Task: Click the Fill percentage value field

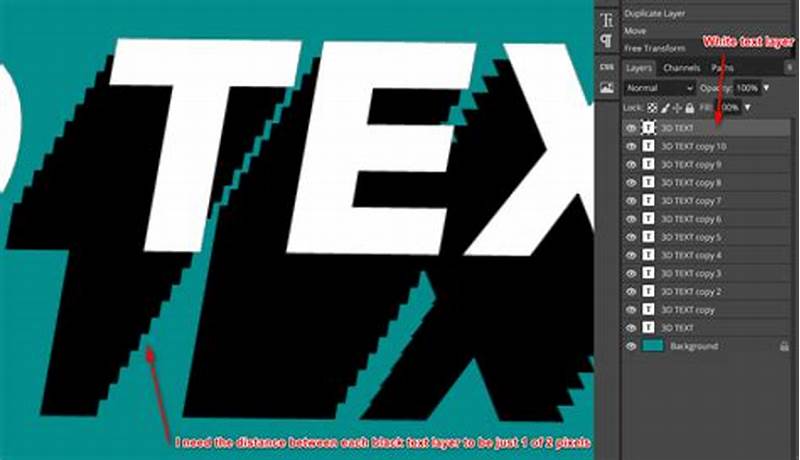Action: [x=728, y=108]
